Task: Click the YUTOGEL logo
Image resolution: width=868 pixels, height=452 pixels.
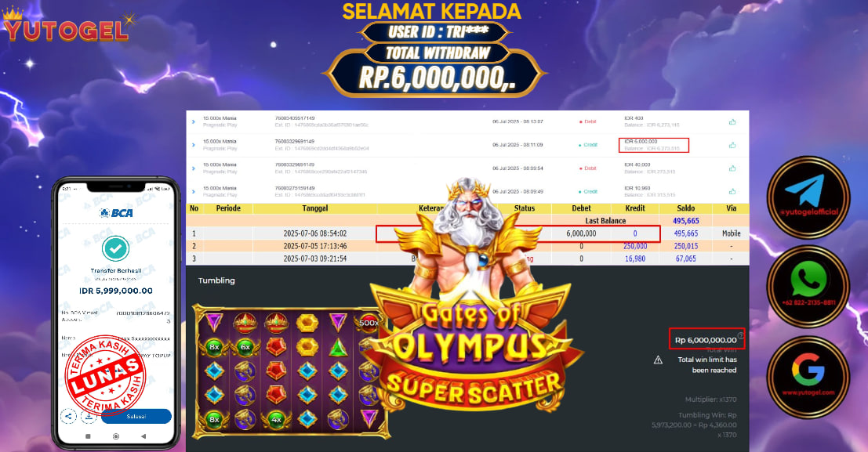Action: point(67,25)
